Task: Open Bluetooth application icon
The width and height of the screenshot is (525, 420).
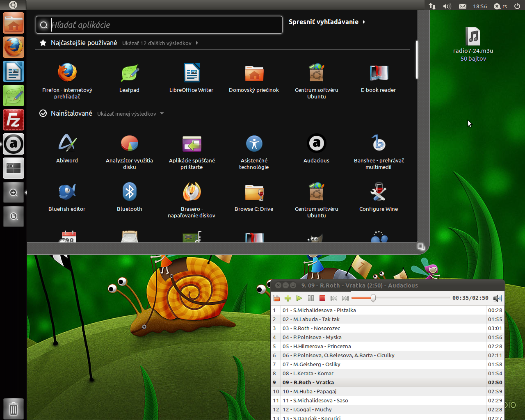Action: click(130, 197)
